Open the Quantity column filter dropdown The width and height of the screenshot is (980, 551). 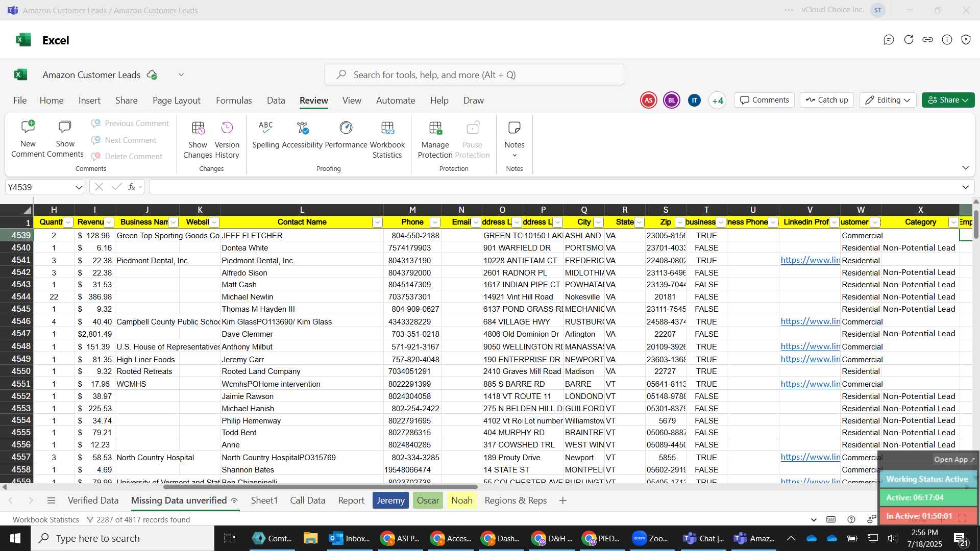(68, 222)
